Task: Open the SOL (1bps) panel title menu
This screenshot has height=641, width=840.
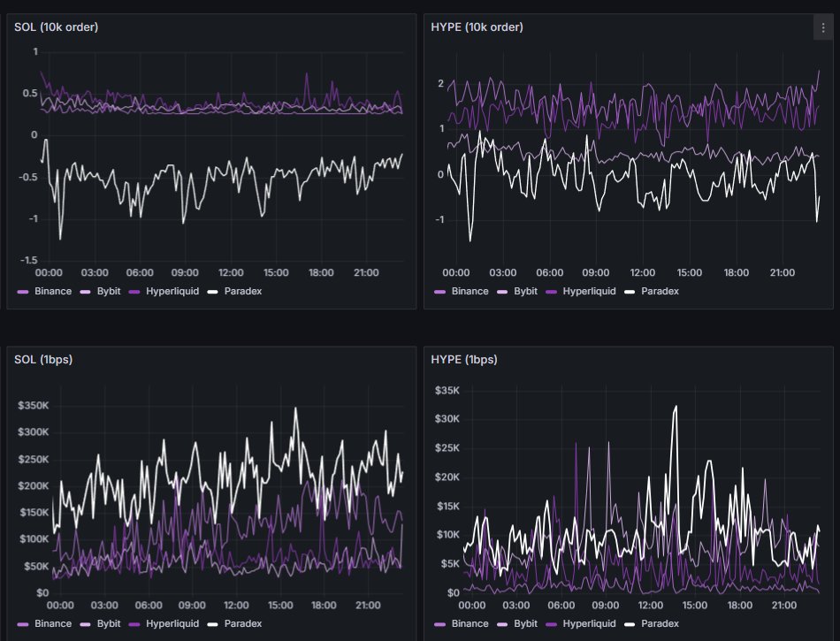Action: click(x=45, y=359)
